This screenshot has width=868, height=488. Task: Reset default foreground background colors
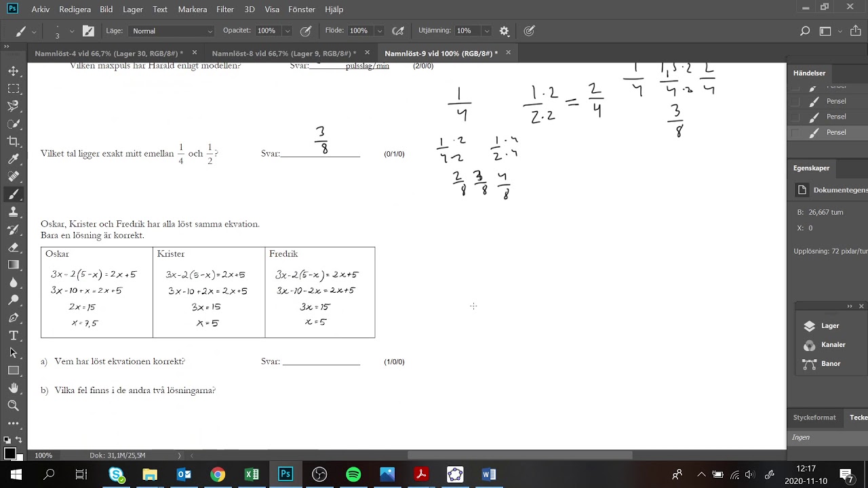tap(7, 441)
